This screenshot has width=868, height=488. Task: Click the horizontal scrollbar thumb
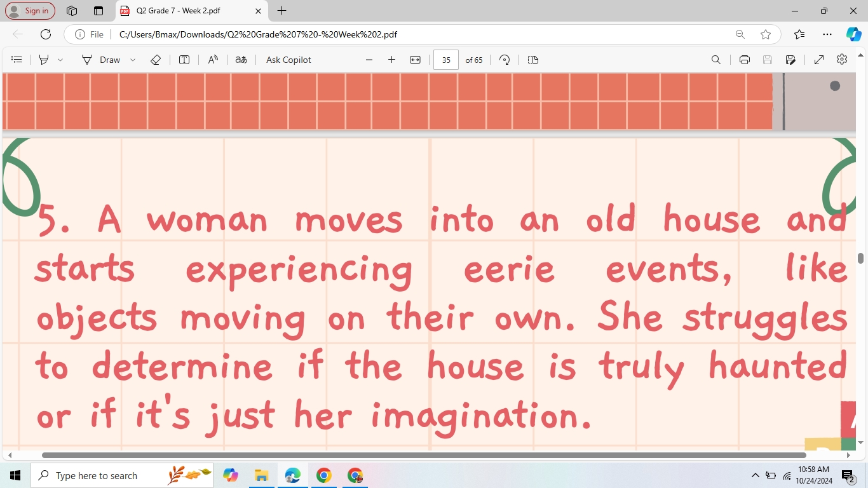coord(424,455)
